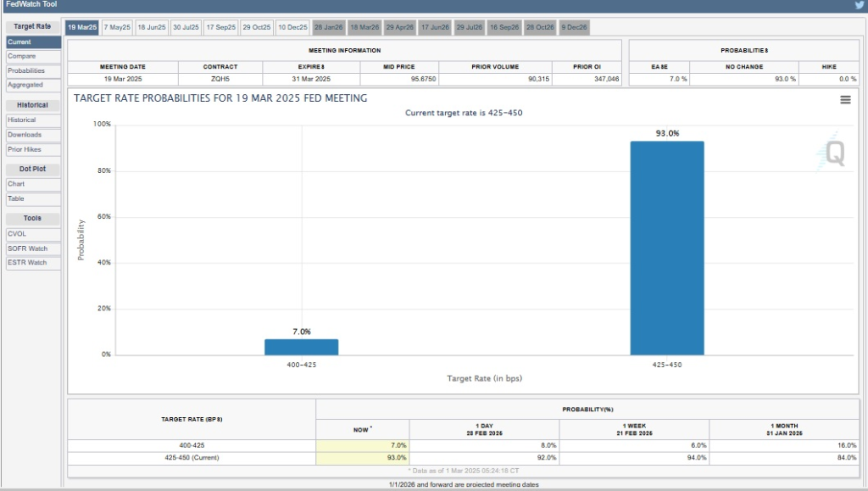Switch to the 18 Jun25 meeting tab
Image resolution: width=868 pixels, height=491 pixels.
tap(152, 27)
